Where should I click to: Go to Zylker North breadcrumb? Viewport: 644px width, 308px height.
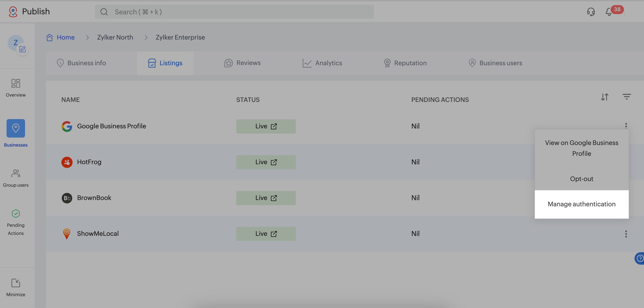coord(115,37)
